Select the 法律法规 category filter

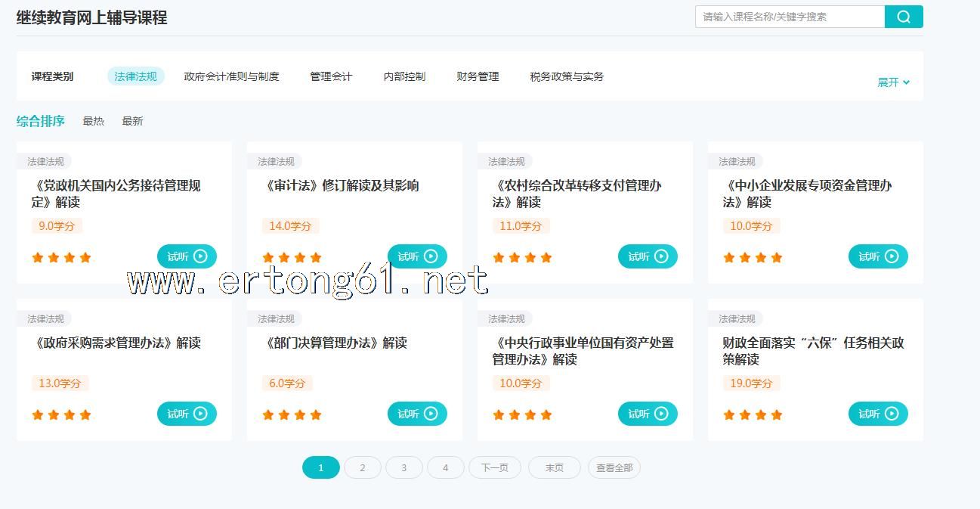135,76
